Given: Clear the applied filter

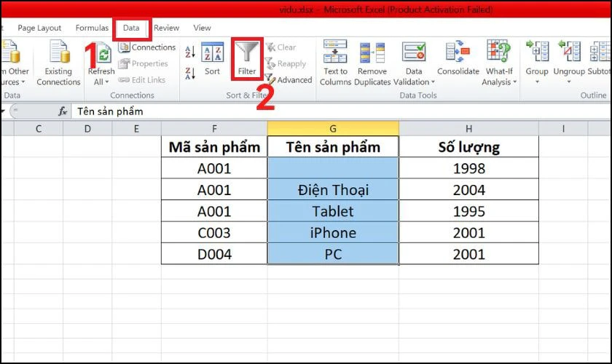Looking at the screenshot, I should [281, 47].
